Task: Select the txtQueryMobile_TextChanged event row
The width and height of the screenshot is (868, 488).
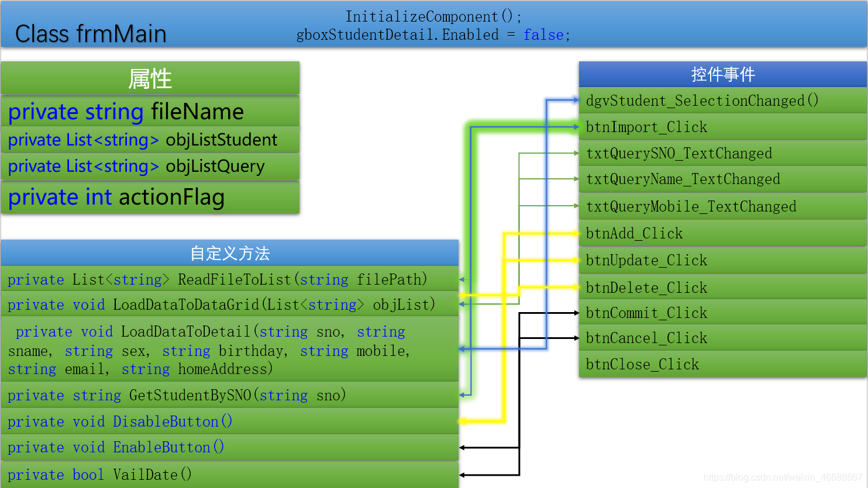Action: coord(723,206)
